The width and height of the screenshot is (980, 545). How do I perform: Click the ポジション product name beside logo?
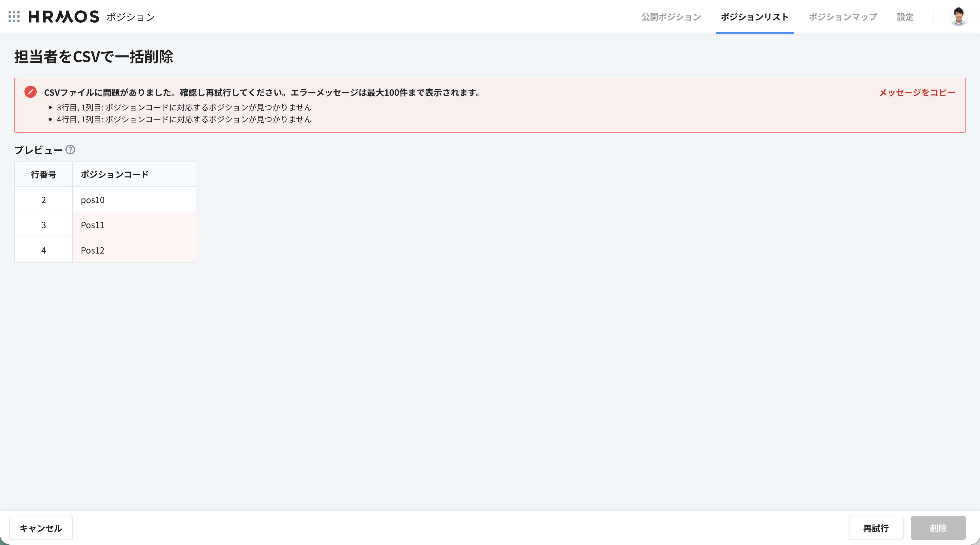pos(131,17)
